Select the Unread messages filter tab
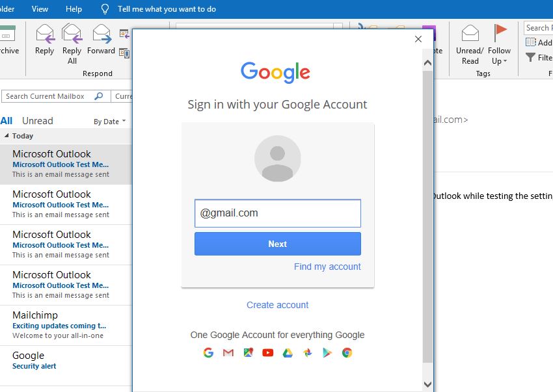The height and width of the screenshot is (392, 553). (x=37, y=121)
